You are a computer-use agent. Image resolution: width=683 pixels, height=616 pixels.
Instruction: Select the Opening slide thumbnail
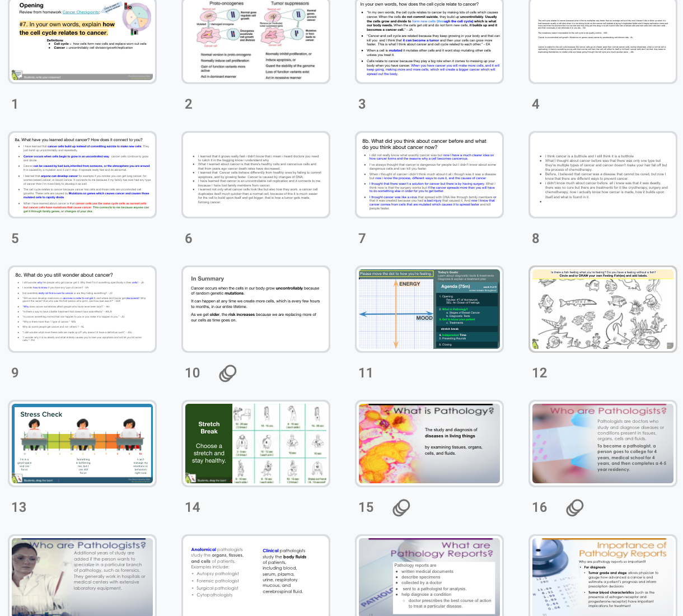coord(82,41)
